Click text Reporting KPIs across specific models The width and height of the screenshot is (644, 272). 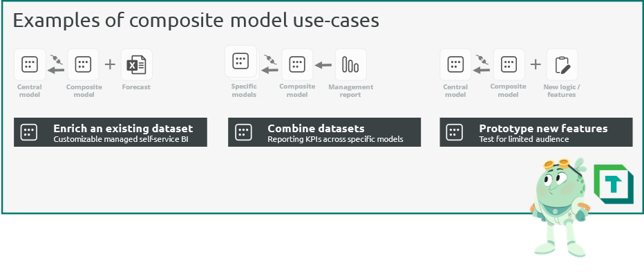pyautogui.click(x=335, y=139)
